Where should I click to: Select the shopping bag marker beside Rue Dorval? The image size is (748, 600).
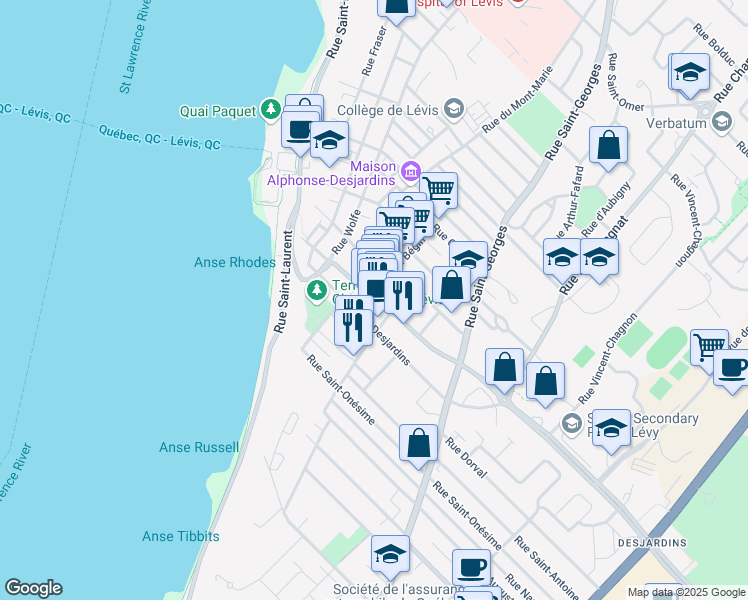418,445
